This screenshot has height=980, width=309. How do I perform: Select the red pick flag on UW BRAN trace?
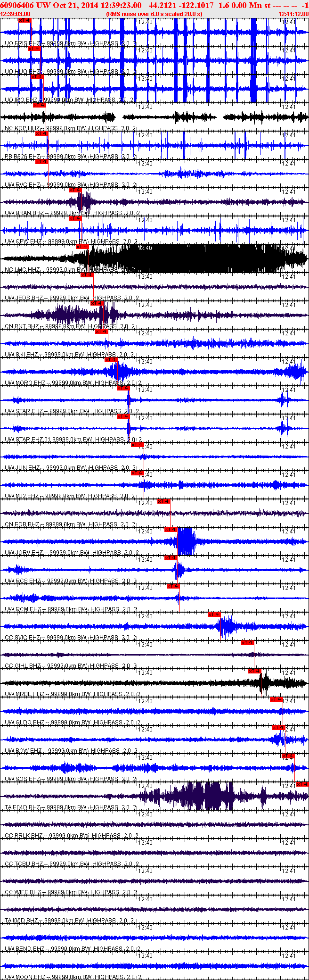tap(75, 190)
